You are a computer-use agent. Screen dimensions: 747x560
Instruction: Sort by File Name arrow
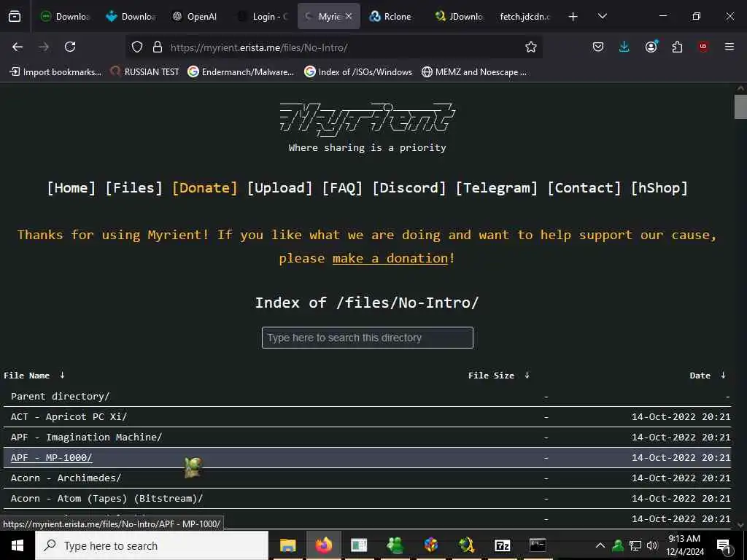click(x=63, y=376)
